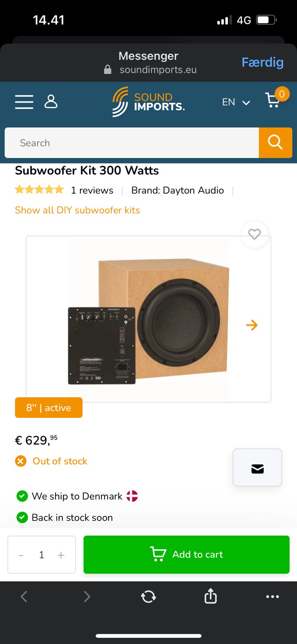
Task: Open browser more options (three dots)
Action: pos(272,596)
